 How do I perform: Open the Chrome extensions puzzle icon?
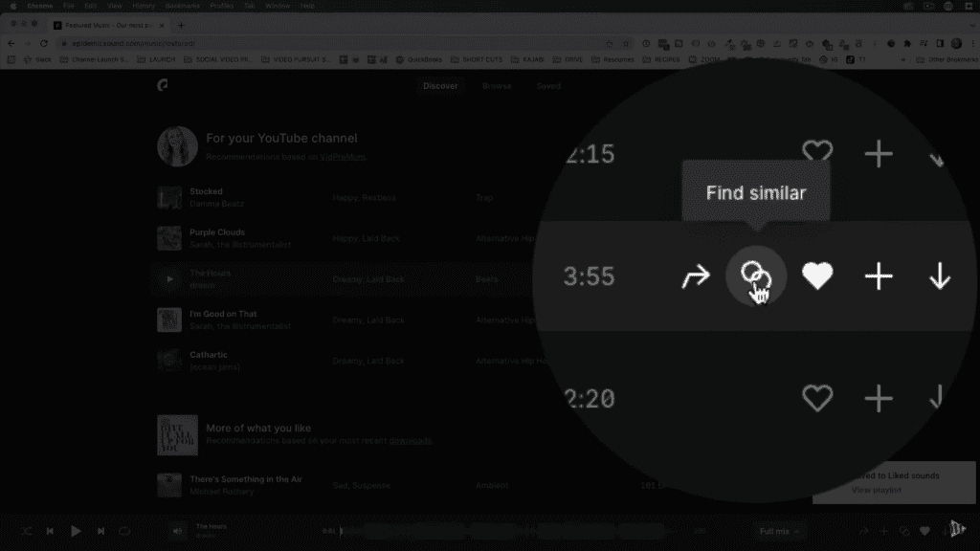(x=907, y=43)
